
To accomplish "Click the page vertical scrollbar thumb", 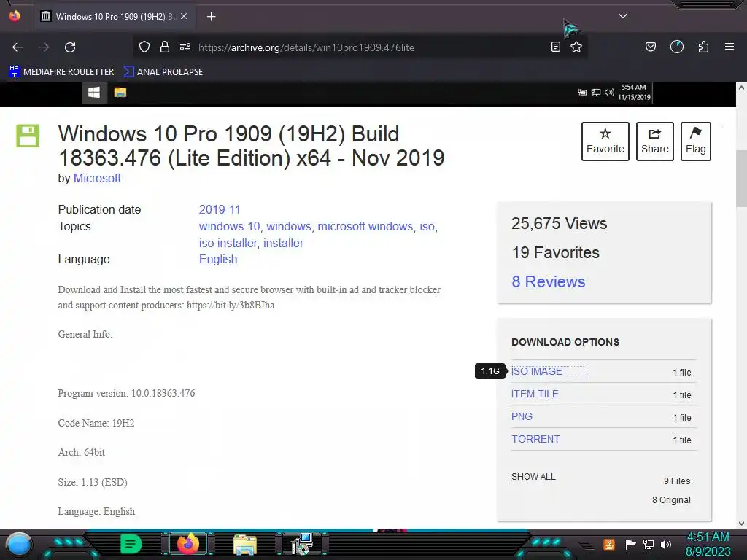I will (x=741, y=179).
